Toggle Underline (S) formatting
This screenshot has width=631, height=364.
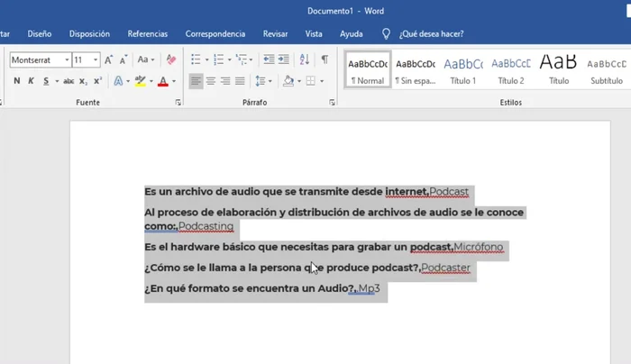click(46, 81)
